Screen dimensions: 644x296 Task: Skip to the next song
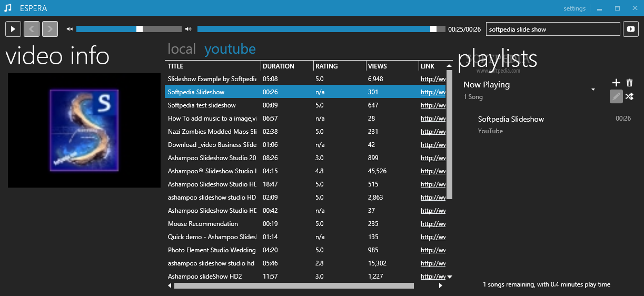point(50,29)
